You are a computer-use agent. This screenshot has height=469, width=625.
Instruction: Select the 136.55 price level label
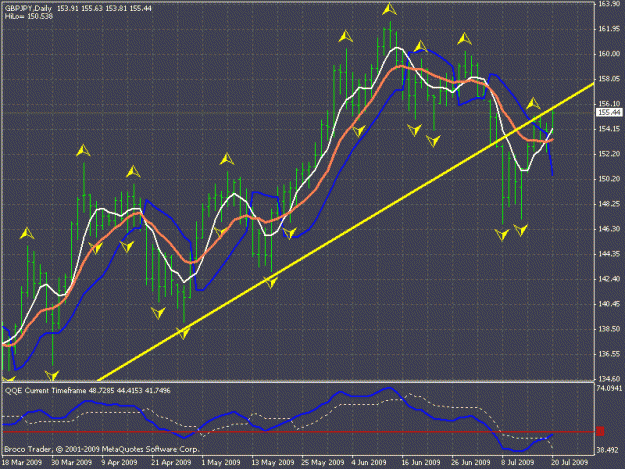(609, 354)
